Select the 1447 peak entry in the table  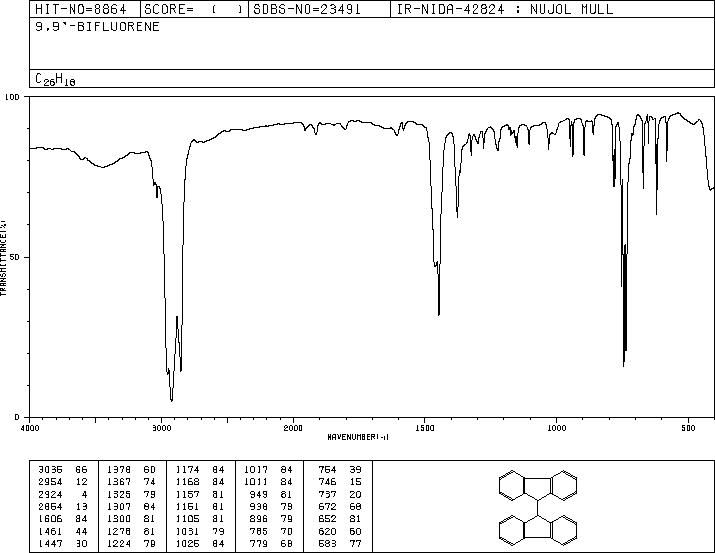coord(63,543)
